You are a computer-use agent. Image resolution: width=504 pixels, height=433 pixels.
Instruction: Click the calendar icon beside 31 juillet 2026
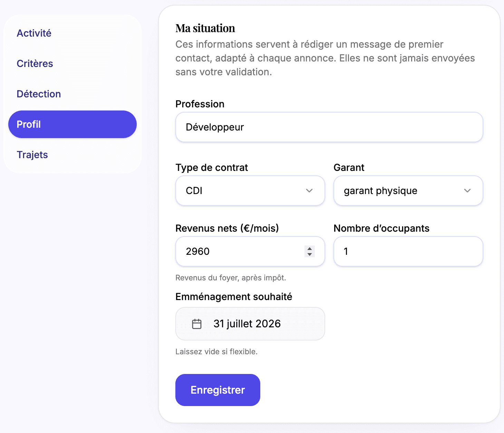[x=197, y=324]
